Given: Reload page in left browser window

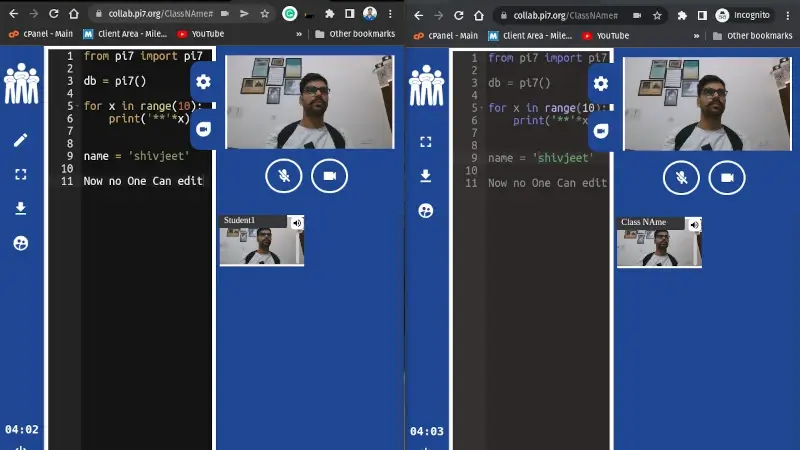Looking at the screenshot, I should (x=54, y=14).
